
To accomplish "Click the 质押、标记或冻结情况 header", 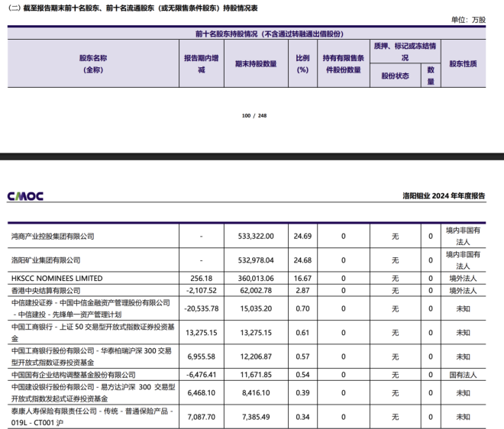I will 405,52.
